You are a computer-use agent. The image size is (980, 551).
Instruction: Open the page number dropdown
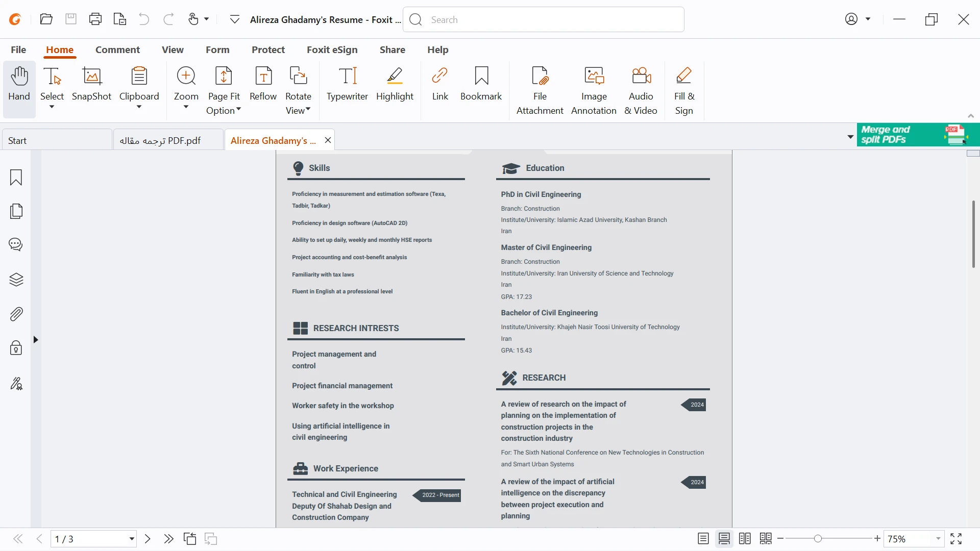pos(131,539)
